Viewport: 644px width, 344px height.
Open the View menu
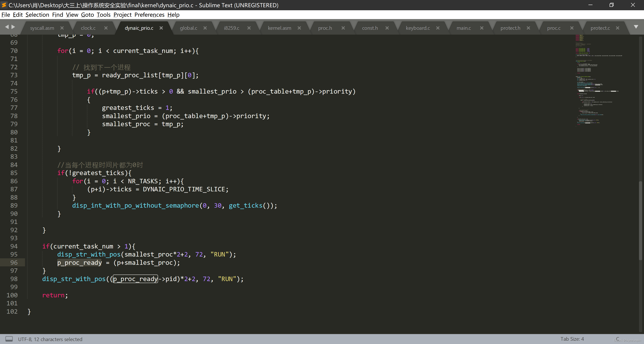click(72, 15)
